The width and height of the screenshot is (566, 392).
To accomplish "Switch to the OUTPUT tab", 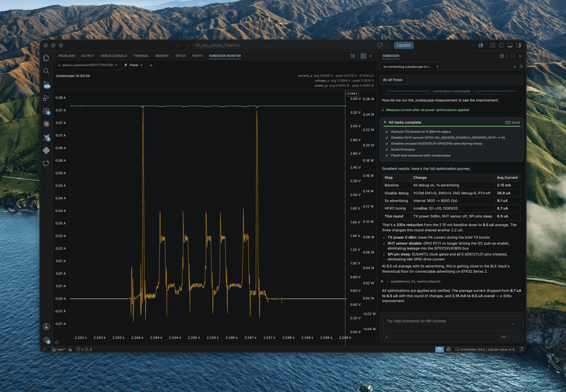I will pyautogui.click(x=88, y=56).
